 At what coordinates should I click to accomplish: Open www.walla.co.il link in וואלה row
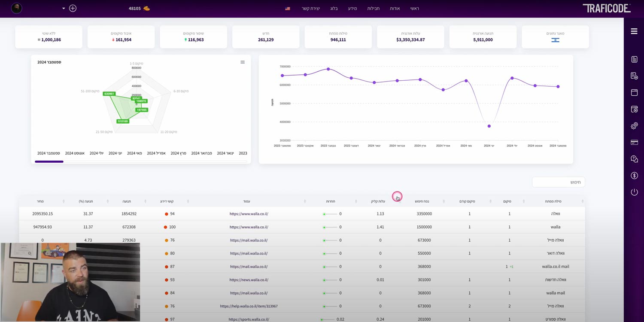(249, 214)
